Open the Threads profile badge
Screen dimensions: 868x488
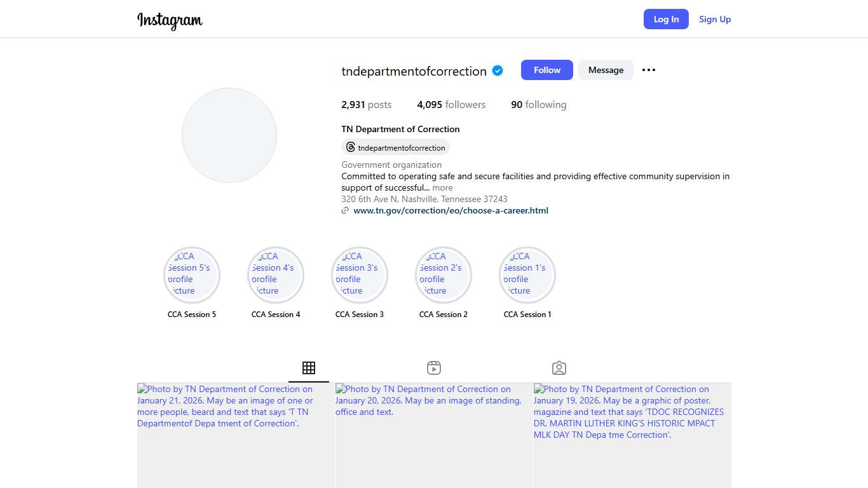click(x=395, y=147)
